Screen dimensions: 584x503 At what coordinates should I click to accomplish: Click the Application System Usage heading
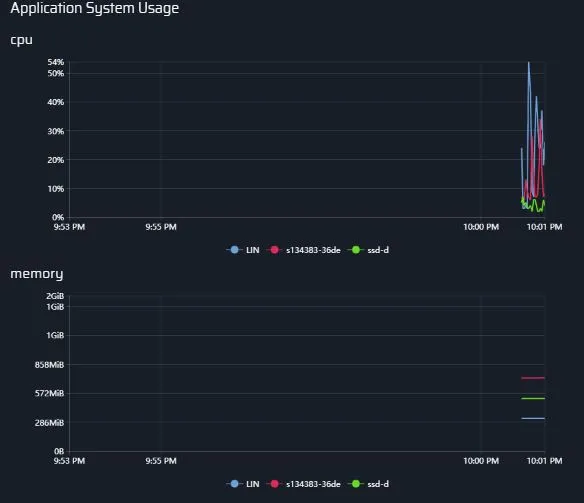95,8
